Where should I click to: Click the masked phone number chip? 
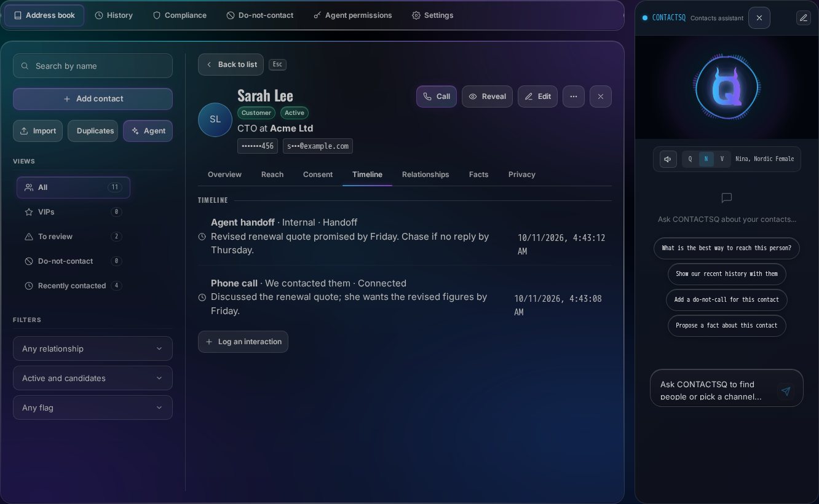(258, 146)
